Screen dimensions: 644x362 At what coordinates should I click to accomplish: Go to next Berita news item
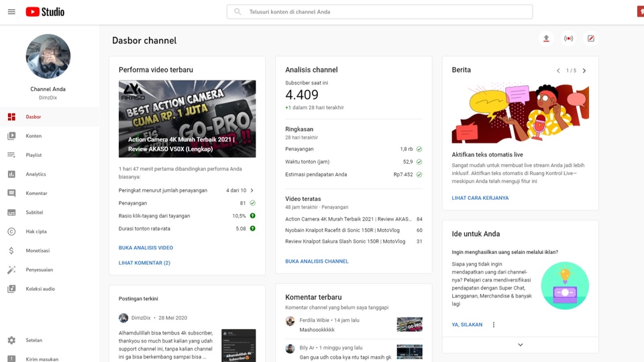pyautogui.click(x=584, y=70)
